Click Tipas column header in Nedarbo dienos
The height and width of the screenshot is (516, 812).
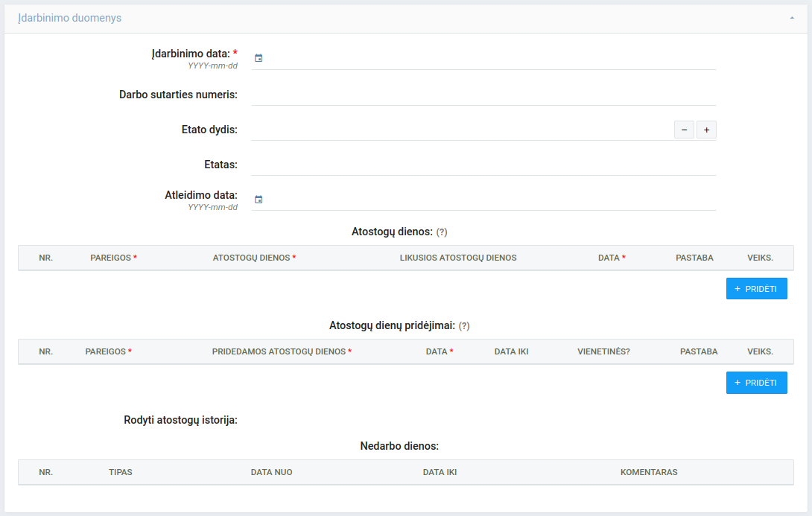[121, 472]
